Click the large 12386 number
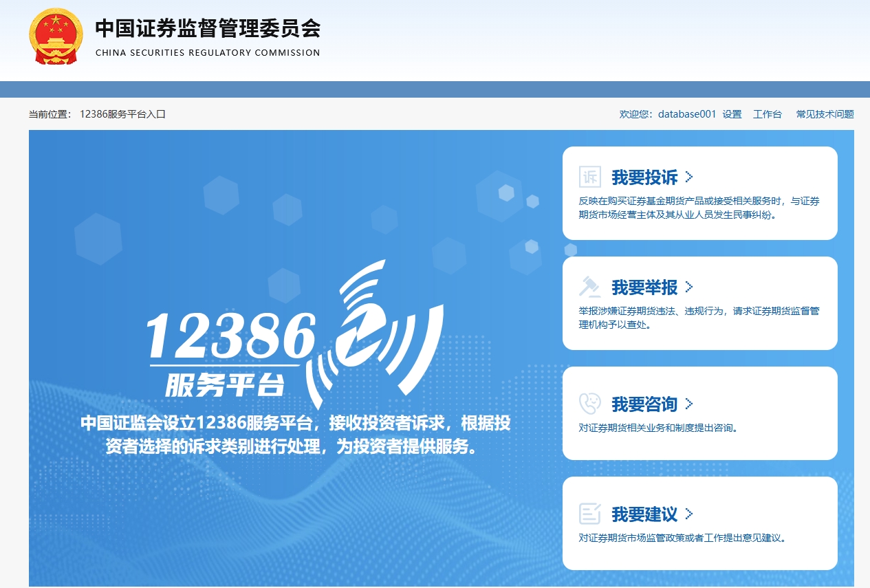This screenshot has width=870, height=588. point(230,336)
